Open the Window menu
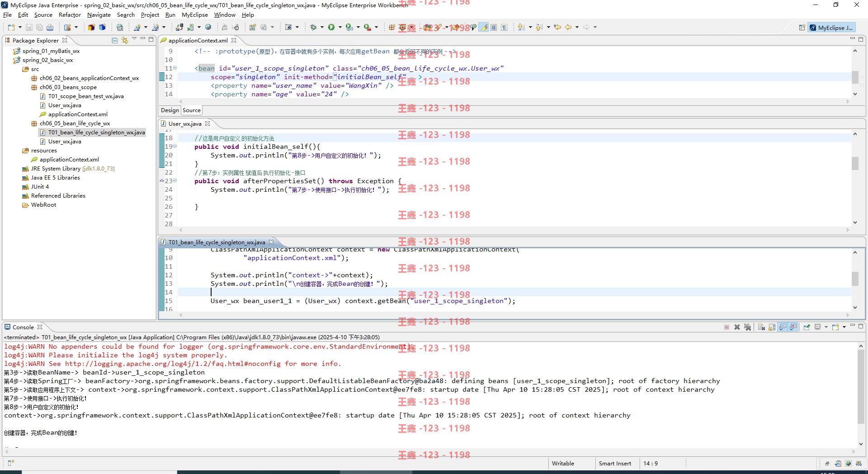This screenshot has height=474, width=868. click(225, 15)
